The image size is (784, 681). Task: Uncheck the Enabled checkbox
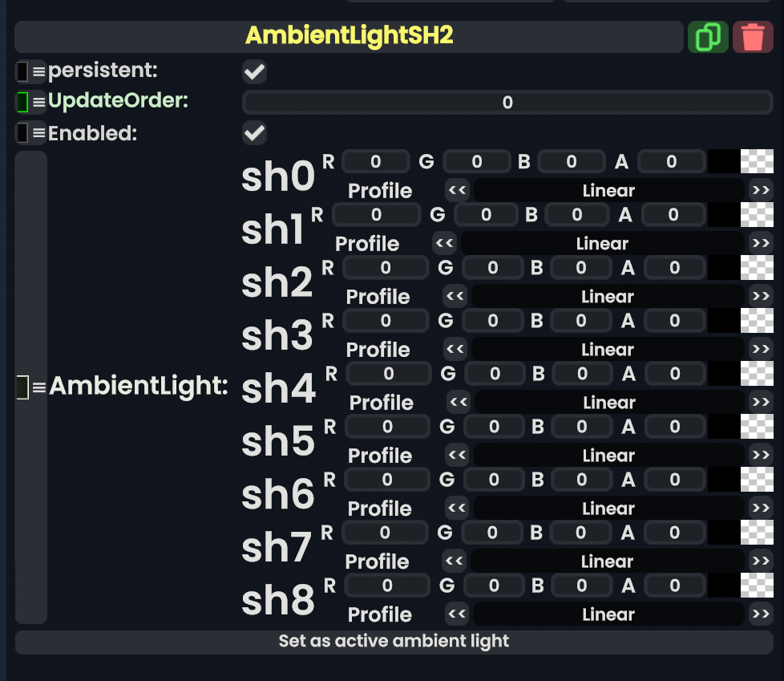click(x=255, y=133)
